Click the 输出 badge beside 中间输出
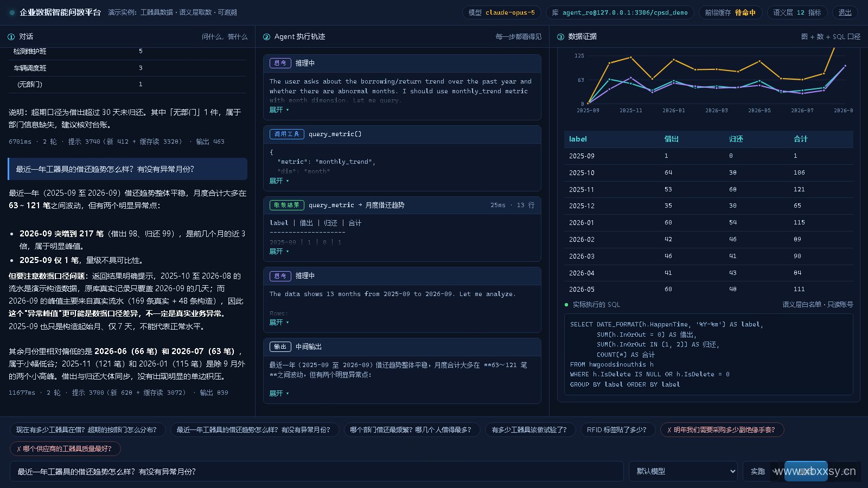 tap(280, 346)
